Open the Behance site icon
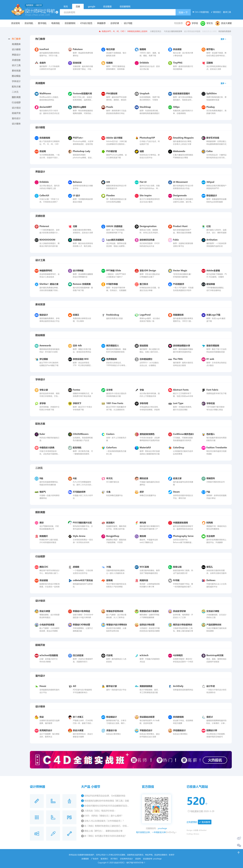The height and width of the screenshot is (868, 243). coord(70,182)
